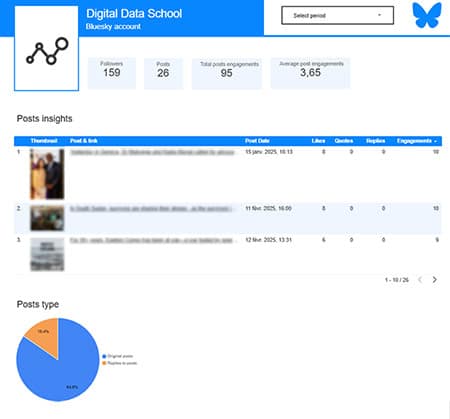Click the Bluesky butterfly logo
Screen dimensions: 450x419
pos(427,15)
